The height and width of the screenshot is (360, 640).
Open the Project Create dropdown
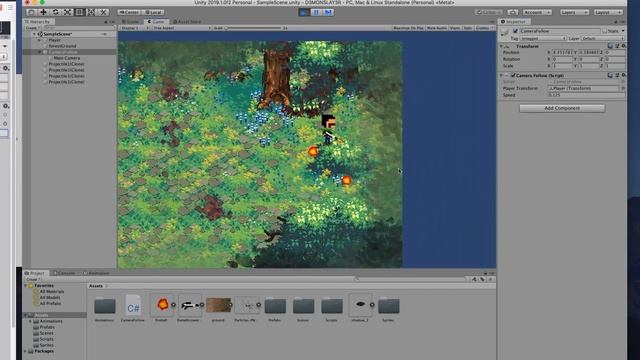[33, 280]
